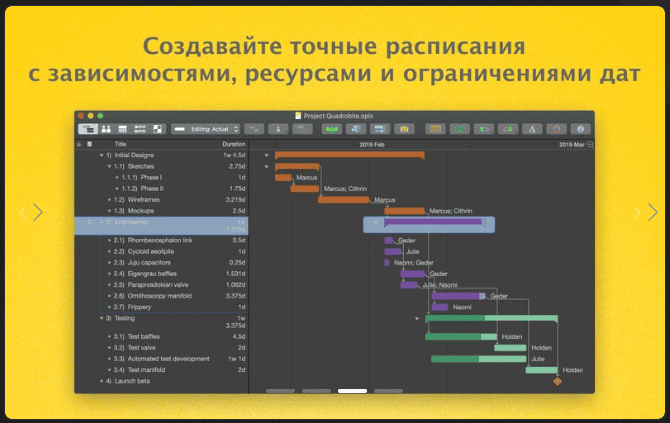Select the 1.3) Mockups task row

coord(162,211)
